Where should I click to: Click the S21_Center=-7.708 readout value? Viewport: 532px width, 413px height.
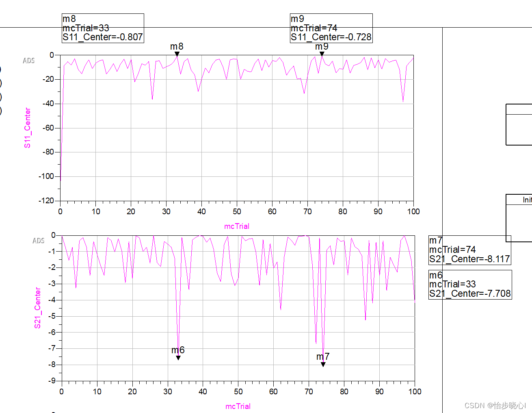[470, 293]
